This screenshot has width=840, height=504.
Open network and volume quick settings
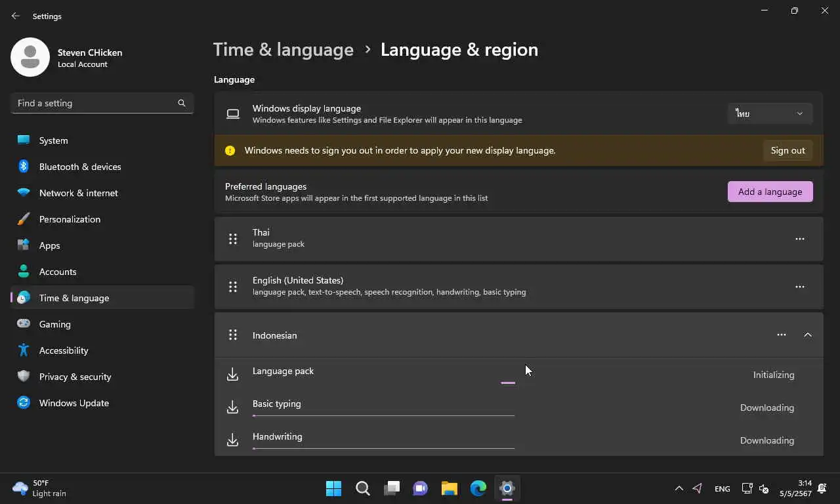click(x=755, y=488)
